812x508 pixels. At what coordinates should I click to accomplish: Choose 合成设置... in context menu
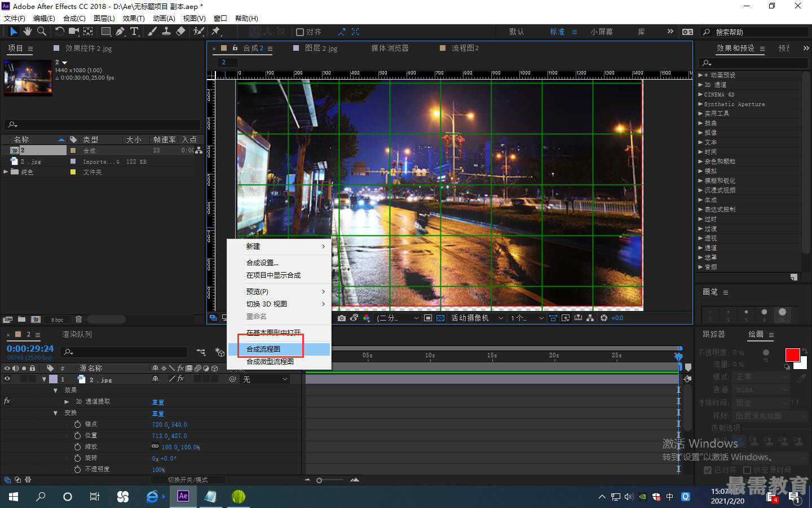279,263
